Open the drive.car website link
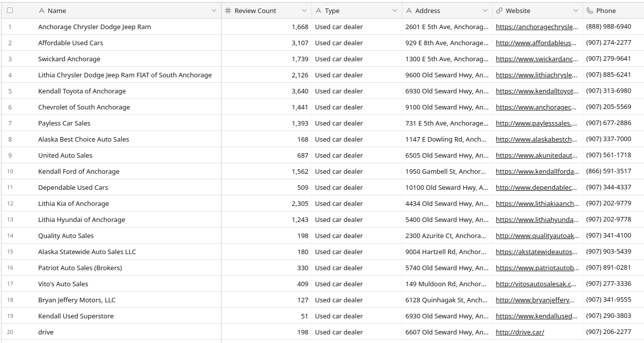Viewport: 644px width, 343px height. tap(520, 332)
